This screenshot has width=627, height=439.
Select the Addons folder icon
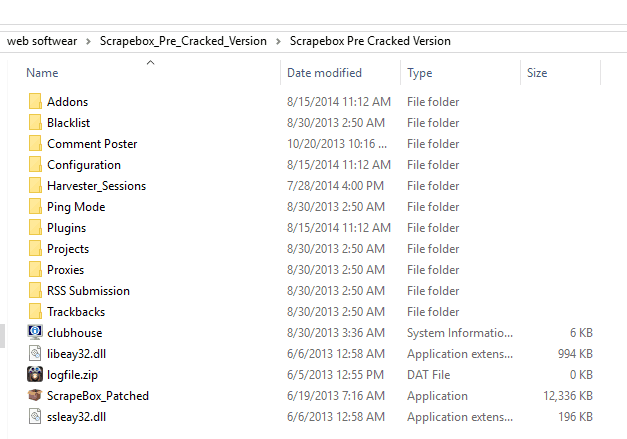coord(35,102)
